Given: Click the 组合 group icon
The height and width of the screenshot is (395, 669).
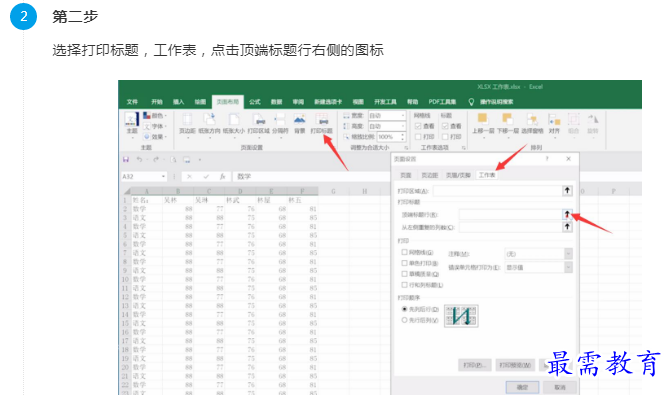Looking at the screenshot, I should coord(573,124).
